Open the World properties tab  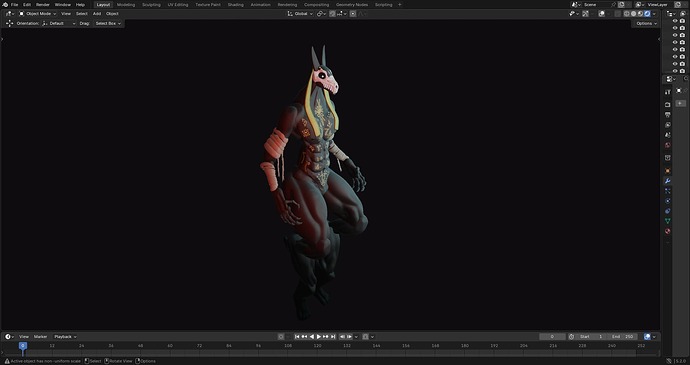tap(668, 145)
